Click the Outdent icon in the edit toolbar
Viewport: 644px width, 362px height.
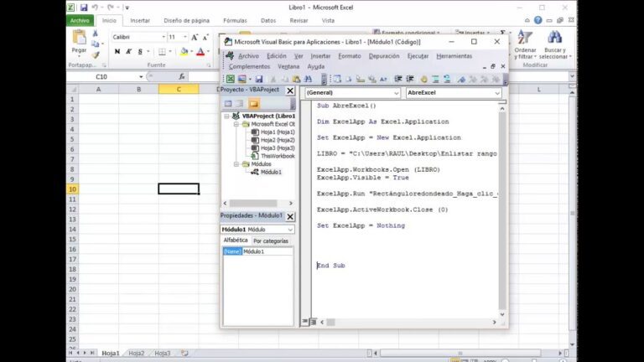(410, 80)
